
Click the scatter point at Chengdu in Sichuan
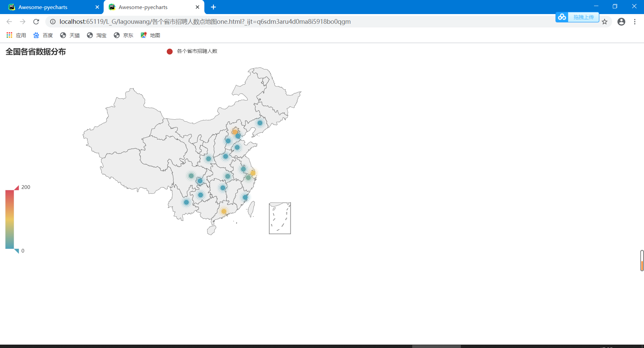pyautogui.click(x=191, y=176)
